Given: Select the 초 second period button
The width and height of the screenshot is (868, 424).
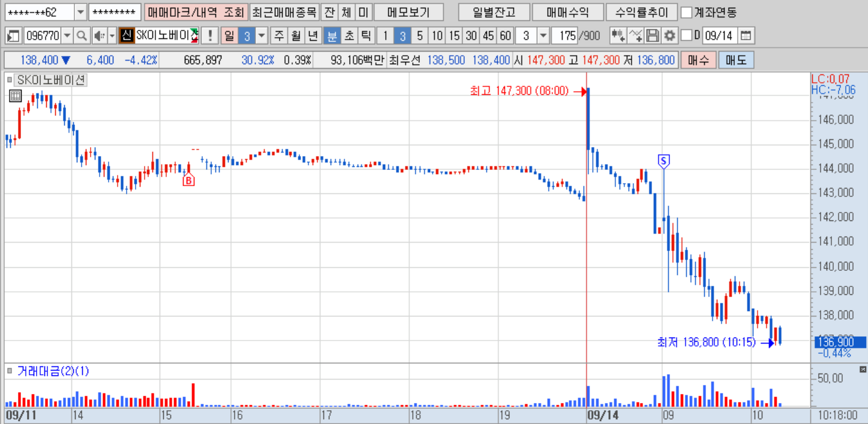Looking at the screenshot, I should (x=349, y=36).
